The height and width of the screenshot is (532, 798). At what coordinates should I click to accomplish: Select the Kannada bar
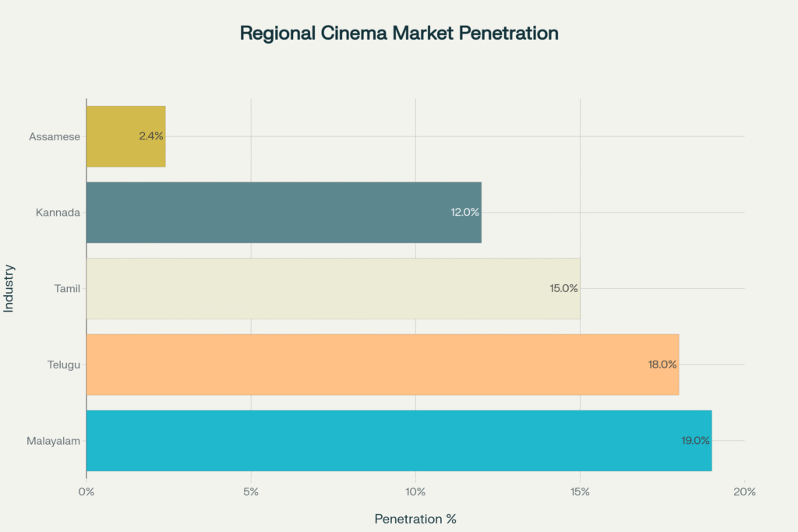coord(284,213)
